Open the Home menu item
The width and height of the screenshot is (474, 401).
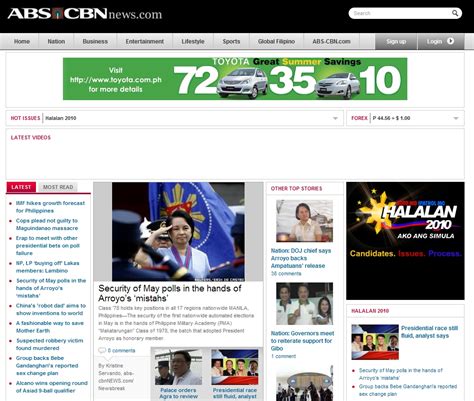pyautogui.click(x=22, y=42)
